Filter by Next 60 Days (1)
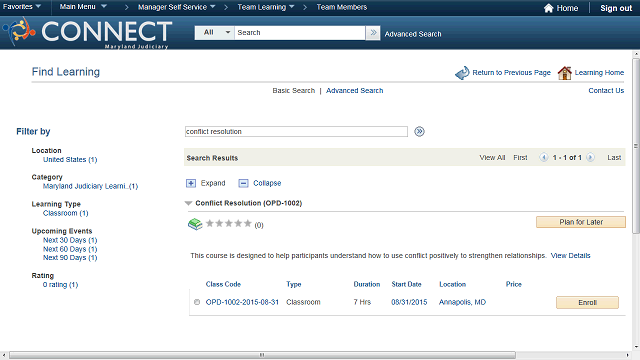The width and height of the screenshot is (640, 360). click(70, 249)
